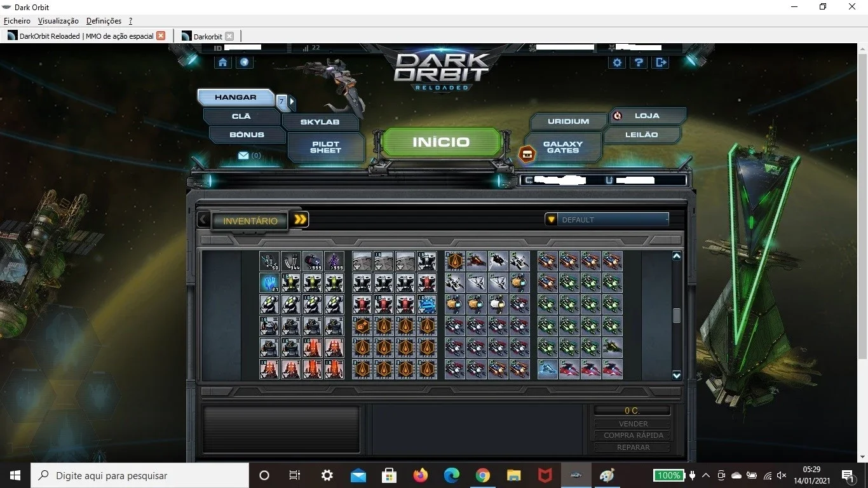Click the double yellow arrows beside Inventário

coord(300,220)
